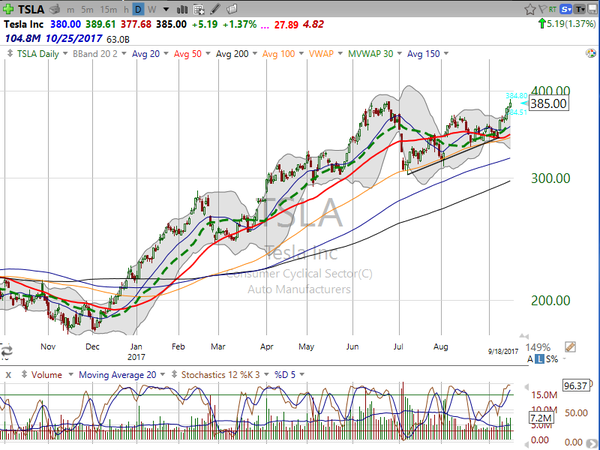Switch to the 5m timeframe

(x=87, y=9)
